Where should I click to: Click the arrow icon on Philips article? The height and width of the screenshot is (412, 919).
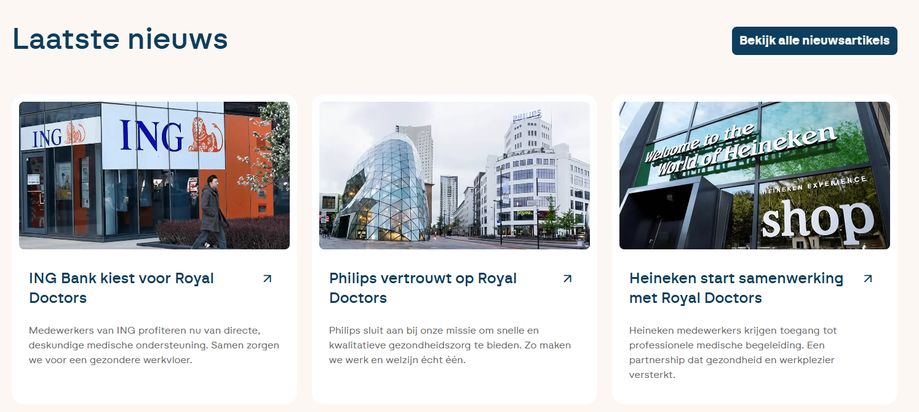[x=567, y=279]
